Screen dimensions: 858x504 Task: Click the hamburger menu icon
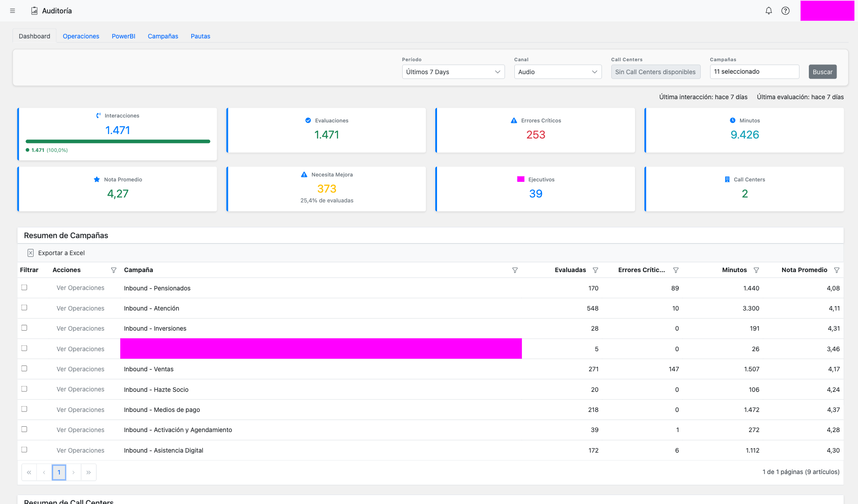click(13, 10)
